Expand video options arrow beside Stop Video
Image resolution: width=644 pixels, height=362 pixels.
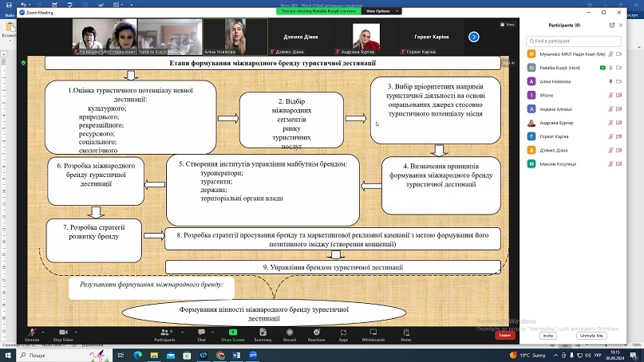[x=76, y=332]
